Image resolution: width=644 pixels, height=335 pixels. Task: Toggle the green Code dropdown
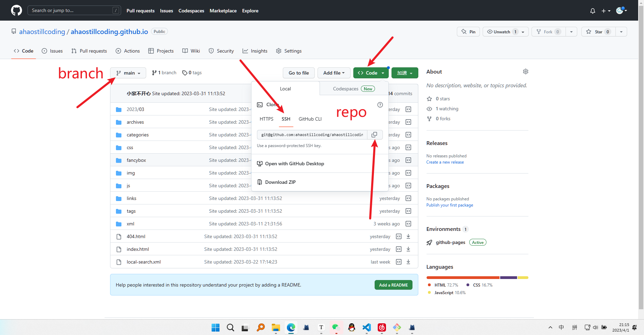pos(371,73)
